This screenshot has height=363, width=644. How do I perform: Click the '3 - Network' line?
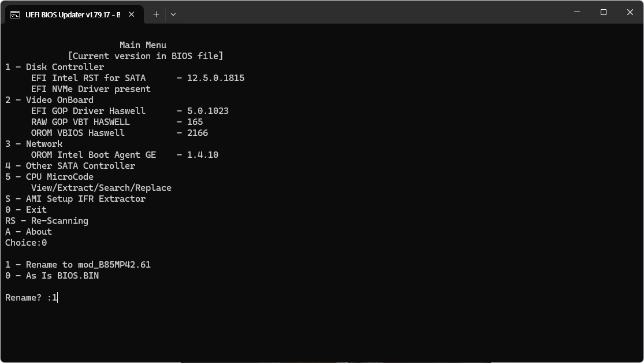point(33,144)
